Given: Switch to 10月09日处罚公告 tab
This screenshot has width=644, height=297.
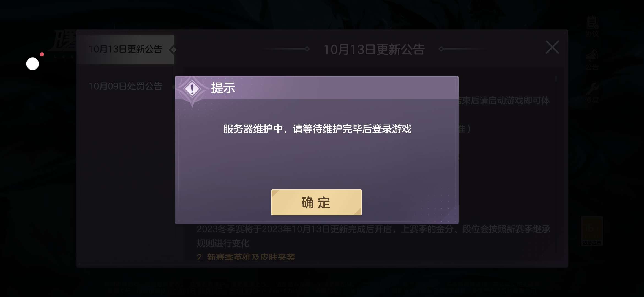Looking at the screenshot, I should point(125,86).
